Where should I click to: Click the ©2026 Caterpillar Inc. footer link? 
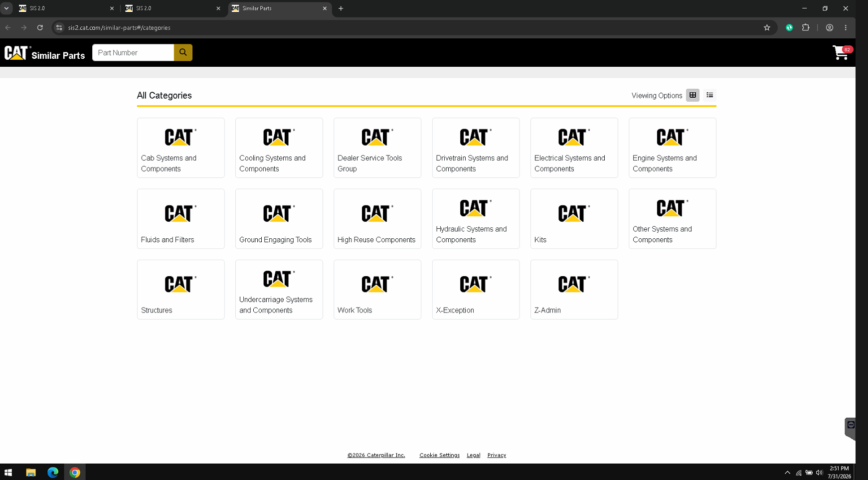point(376,455)
